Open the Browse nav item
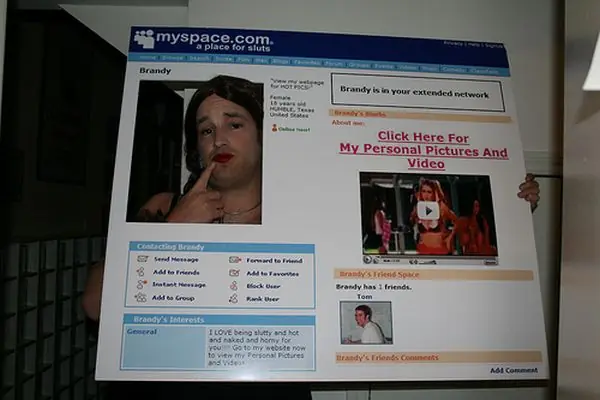The height and width of the screenshot is (400, 600). coord(172,58)
